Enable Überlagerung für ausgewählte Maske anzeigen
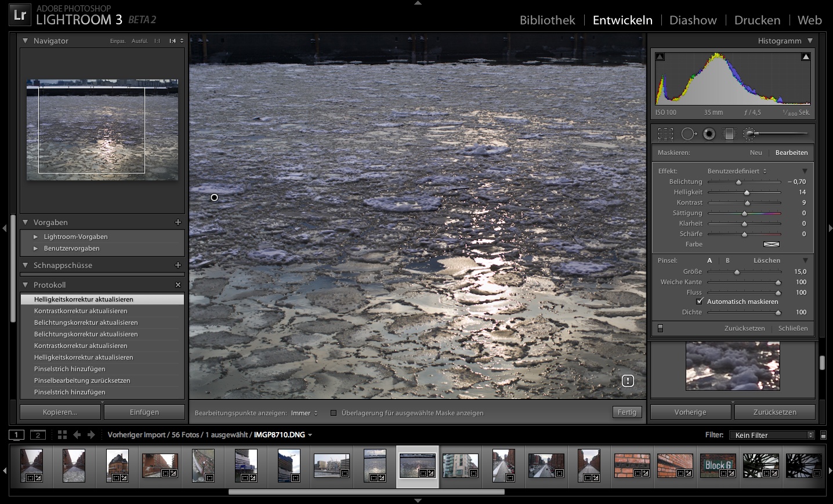This screenshot has width=833, height=504. pos(334,413)
